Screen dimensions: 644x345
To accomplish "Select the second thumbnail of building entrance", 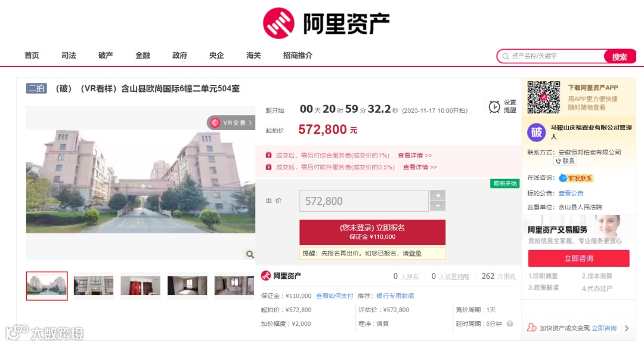I will (94, 286).
